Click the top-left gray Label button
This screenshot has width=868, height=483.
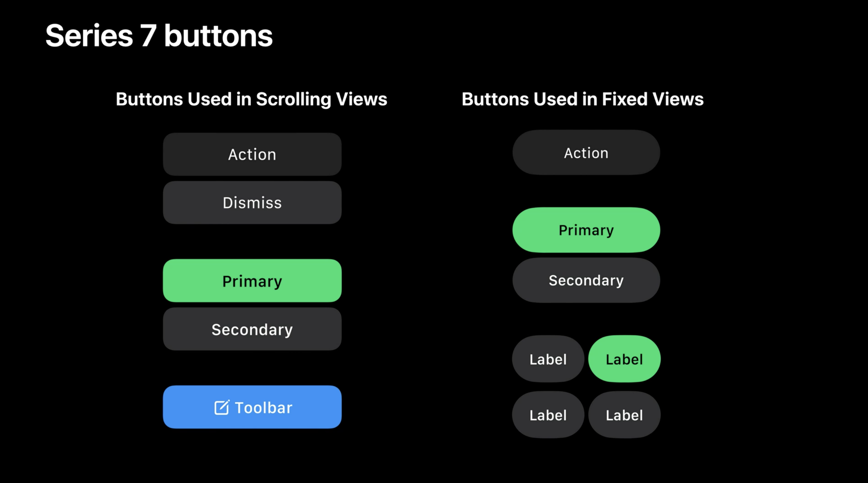pyautogui.click(x=548, y=359)
